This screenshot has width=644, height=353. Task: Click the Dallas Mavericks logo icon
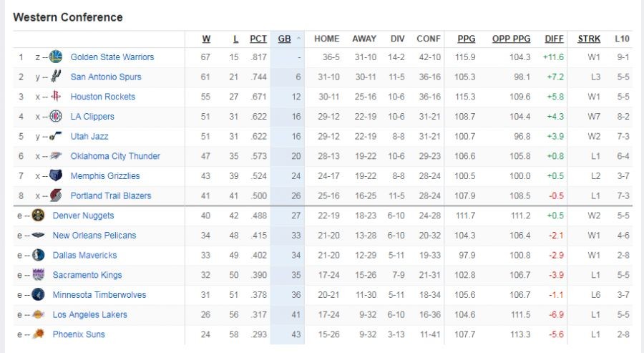click(38, 255)
